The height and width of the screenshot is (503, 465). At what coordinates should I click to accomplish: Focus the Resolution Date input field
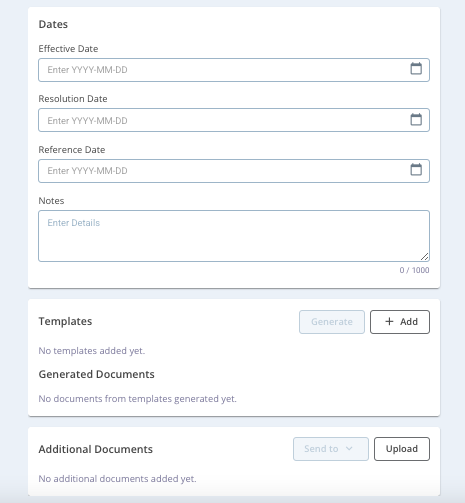[234, 120]
